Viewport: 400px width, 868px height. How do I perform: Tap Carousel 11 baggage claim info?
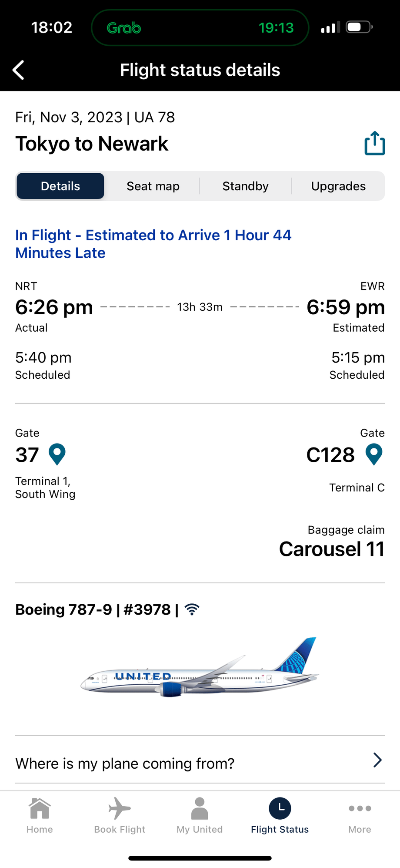coord(332,548)
